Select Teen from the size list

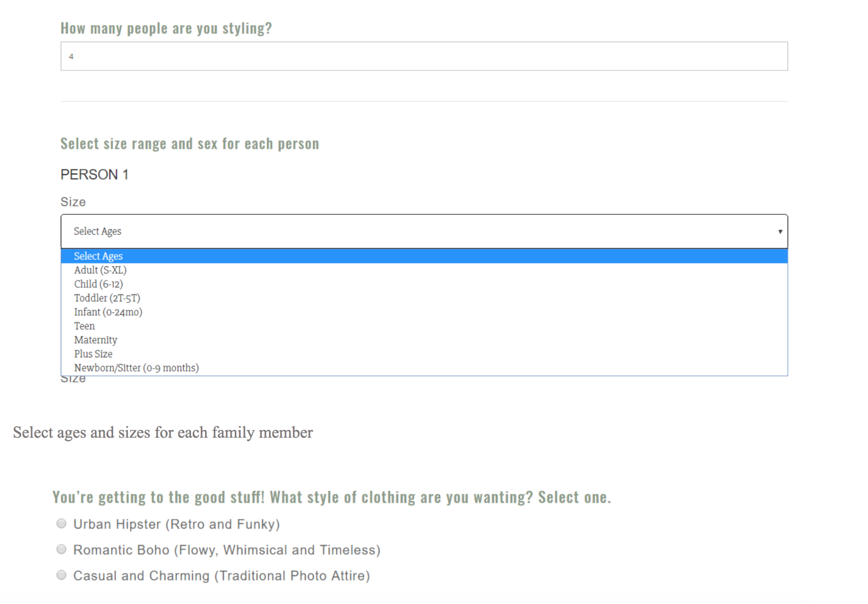point(84,326)
